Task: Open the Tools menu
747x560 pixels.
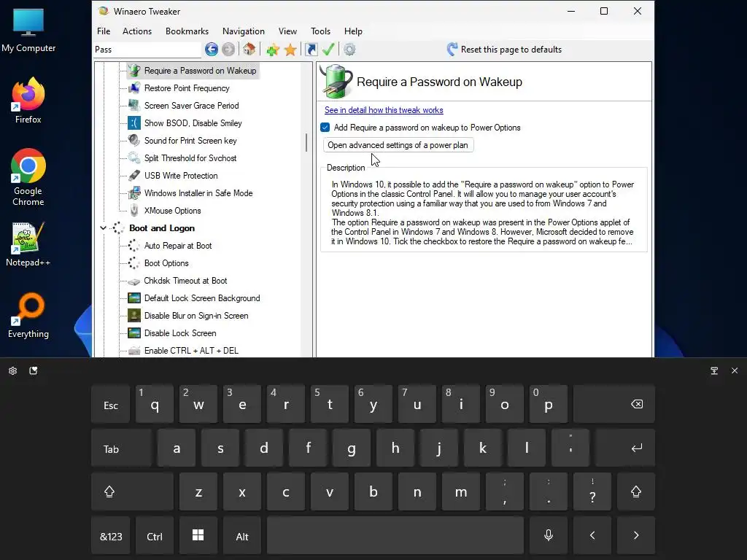Action: point(321,31)
